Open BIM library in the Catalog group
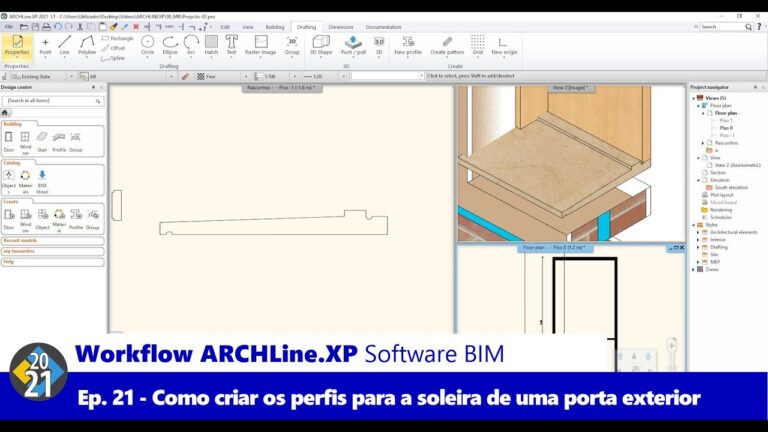Image resolution: width=768 pixels, height=432 pixels. click(x=42, y=181)
